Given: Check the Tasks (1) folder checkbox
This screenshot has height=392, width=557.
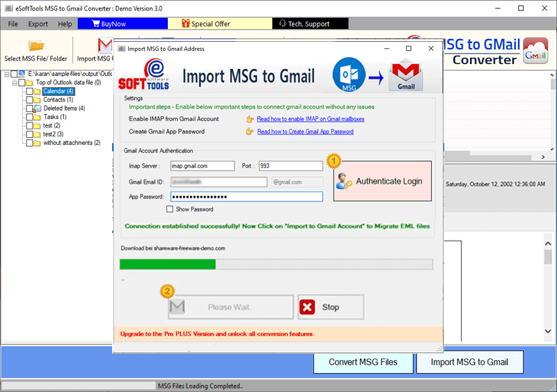Looking at the screenshot, I should coord(29,117).
